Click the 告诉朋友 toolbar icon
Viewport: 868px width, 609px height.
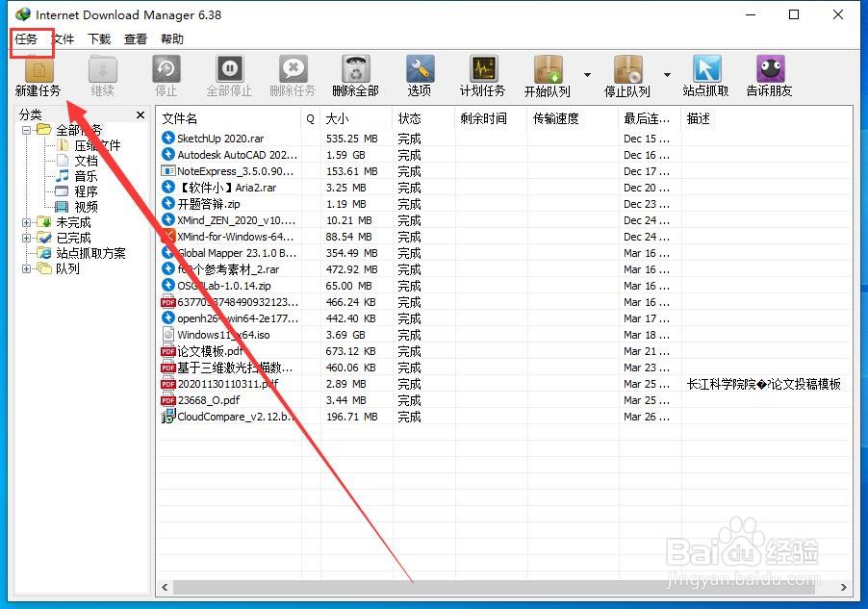coord(771,69)
